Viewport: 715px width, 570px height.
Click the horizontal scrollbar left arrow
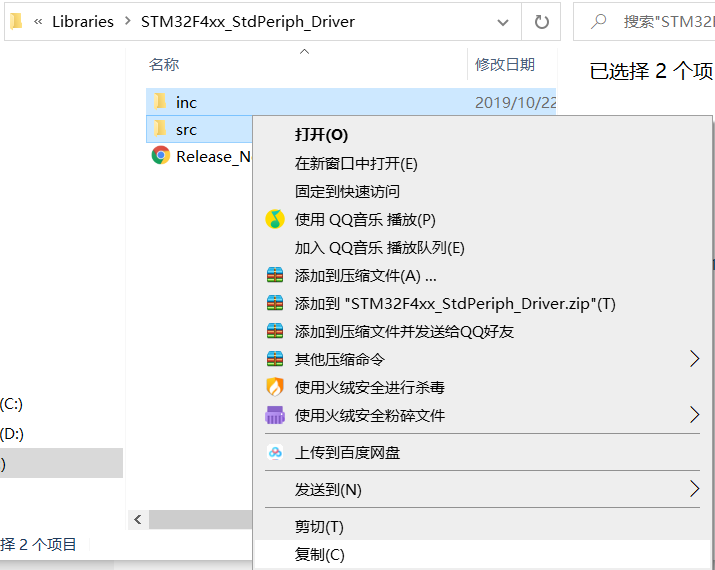138,519
